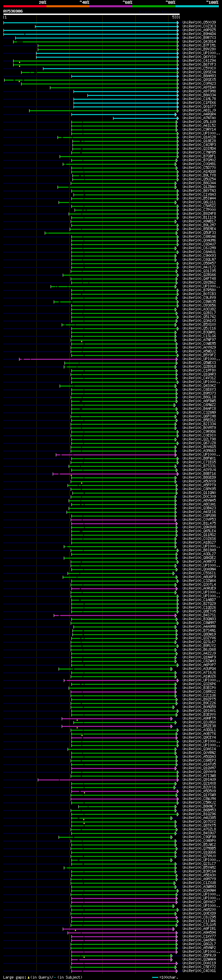Select UniRef100_Q465R0 label
This screenshot has width=222, height=980.
click(x=199, y=940)
